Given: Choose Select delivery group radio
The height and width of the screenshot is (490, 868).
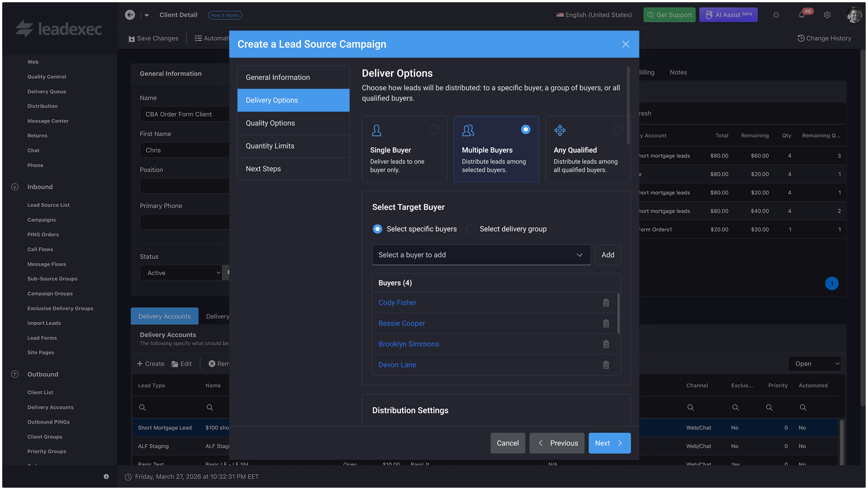Looking at the screenshot, I should [470, 229].
